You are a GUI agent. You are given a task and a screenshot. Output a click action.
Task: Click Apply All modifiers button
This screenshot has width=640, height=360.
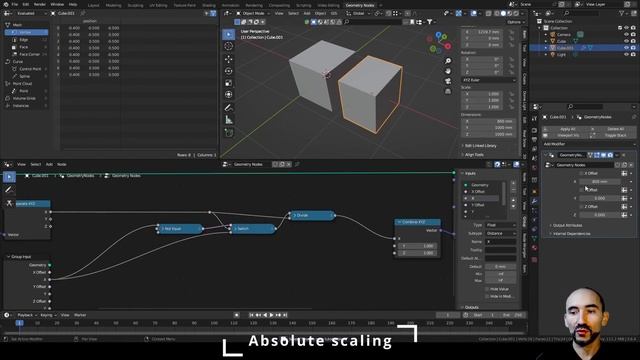(x=567, y=129)
